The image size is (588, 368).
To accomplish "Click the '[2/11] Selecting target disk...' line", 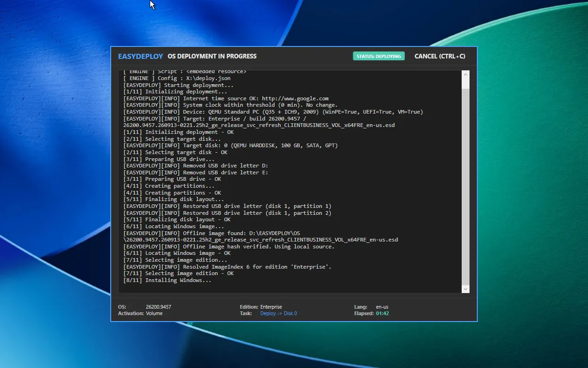I will coord(172,139).
